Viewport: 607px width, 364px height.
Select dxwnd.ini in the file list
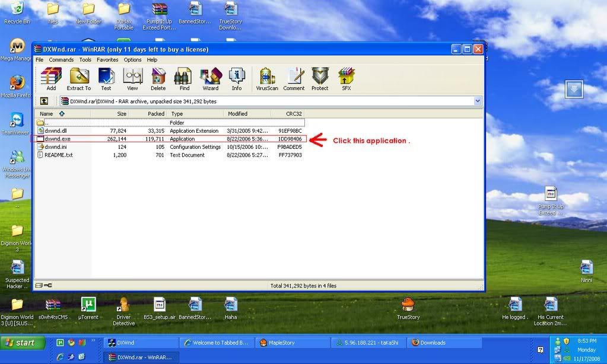[170, 147]
